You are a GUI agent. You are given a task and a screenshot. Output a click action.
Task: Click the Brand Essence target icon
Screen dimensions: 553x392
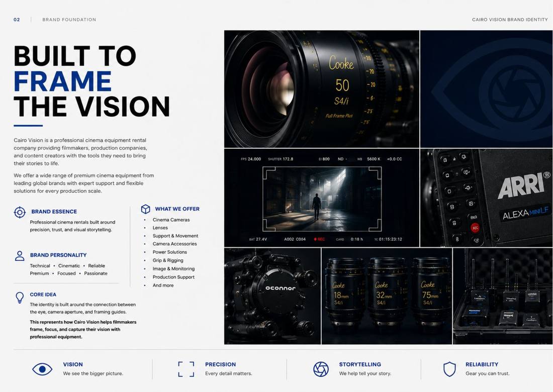point(20,212)
